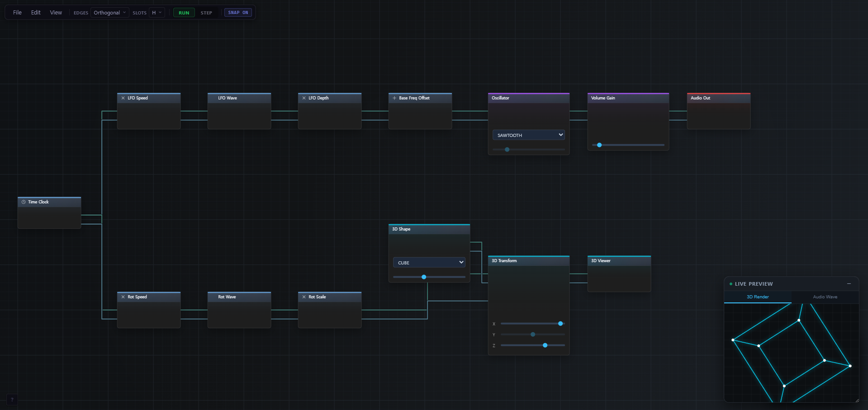The image size is (868, 410).
Task: Click the multiply icon on Rot Speed node
Action: tap(123, 297)
